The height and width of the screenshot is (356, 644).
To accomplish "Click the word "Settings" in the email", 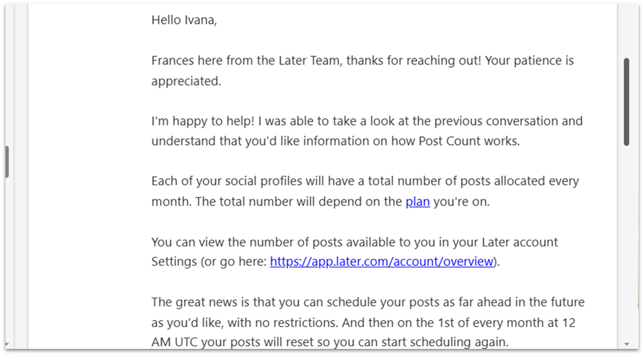I will (174, 262).
